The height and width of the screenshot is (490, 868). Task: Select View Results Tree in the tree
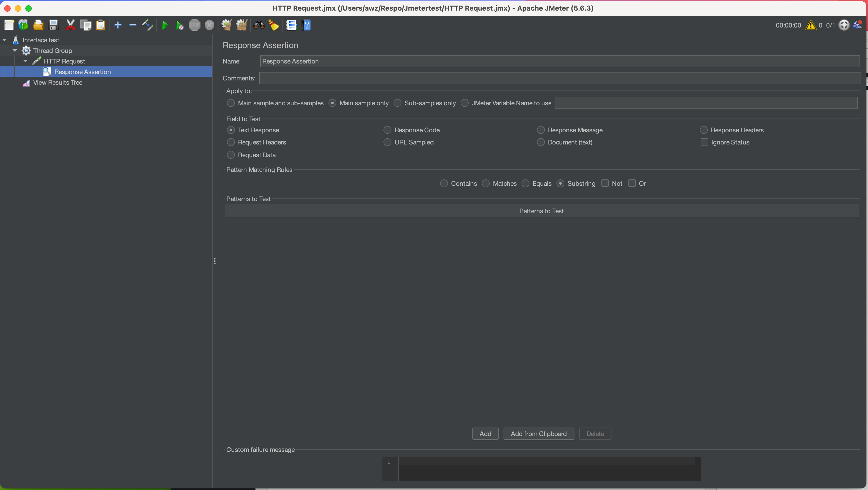(x=58, y=82)
